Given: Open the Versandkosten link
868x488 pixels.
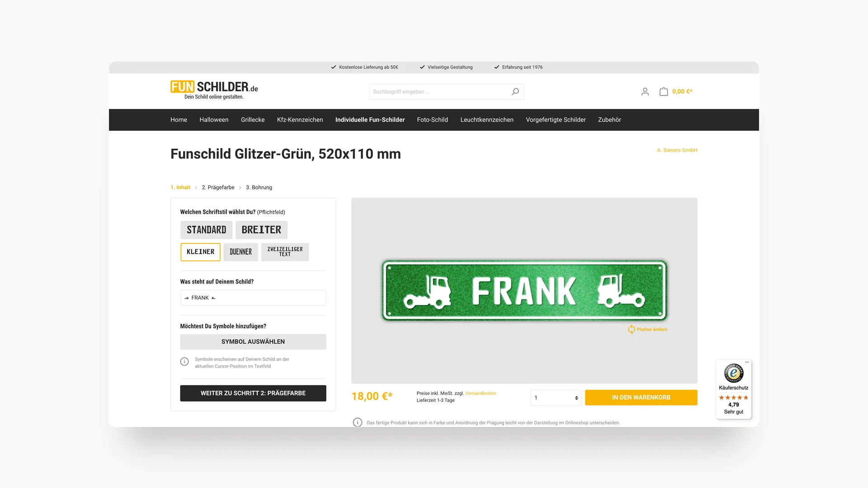Looking at the screenshot, I should tap(481, 393).
